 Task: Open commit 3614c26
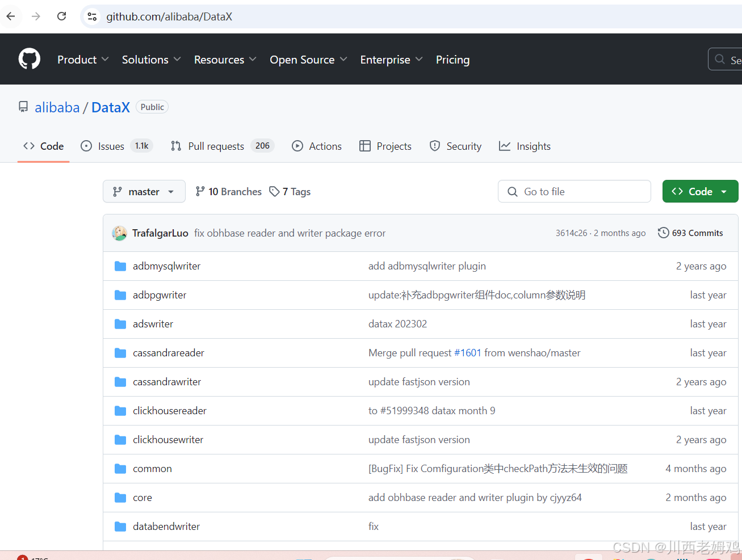pos(571,233)
